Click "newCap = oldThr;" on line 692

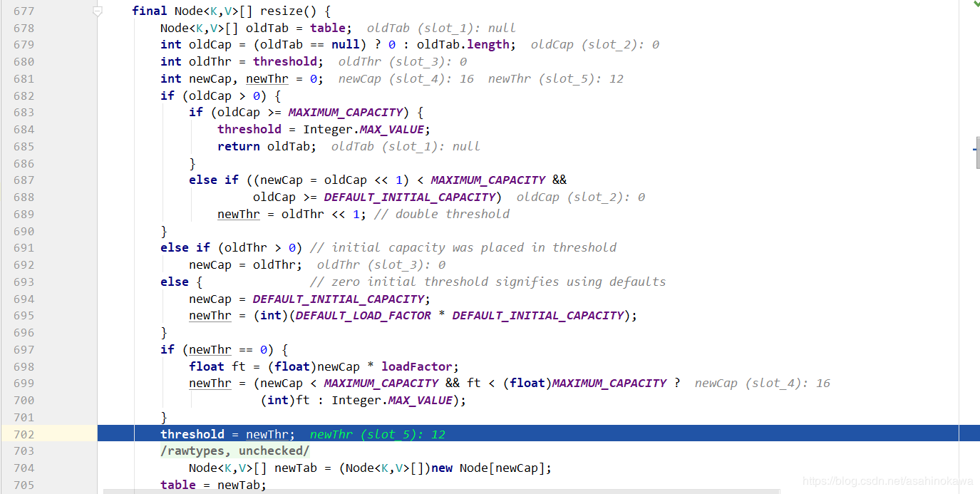245,264
